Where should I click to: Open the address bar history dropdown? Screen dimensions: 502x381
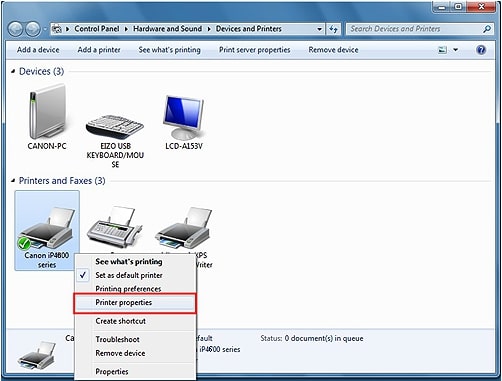coord(319,29)
